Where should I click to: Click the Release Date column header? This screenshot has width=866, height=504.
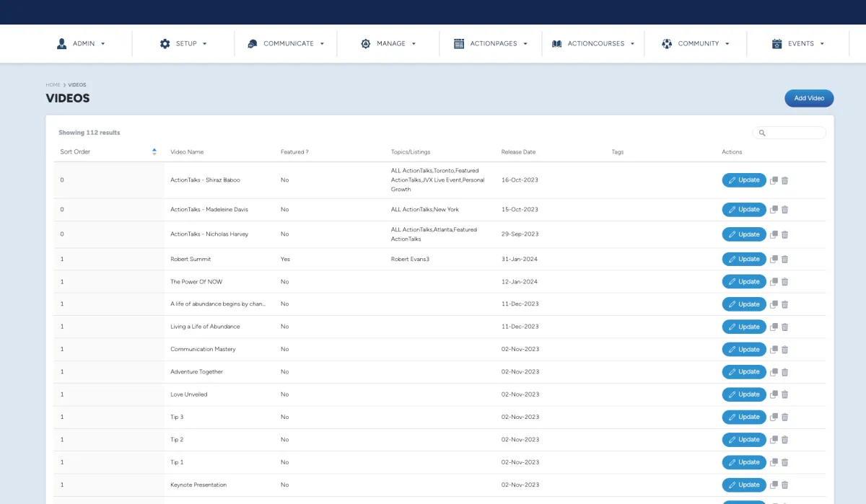(x=518, y=152)
